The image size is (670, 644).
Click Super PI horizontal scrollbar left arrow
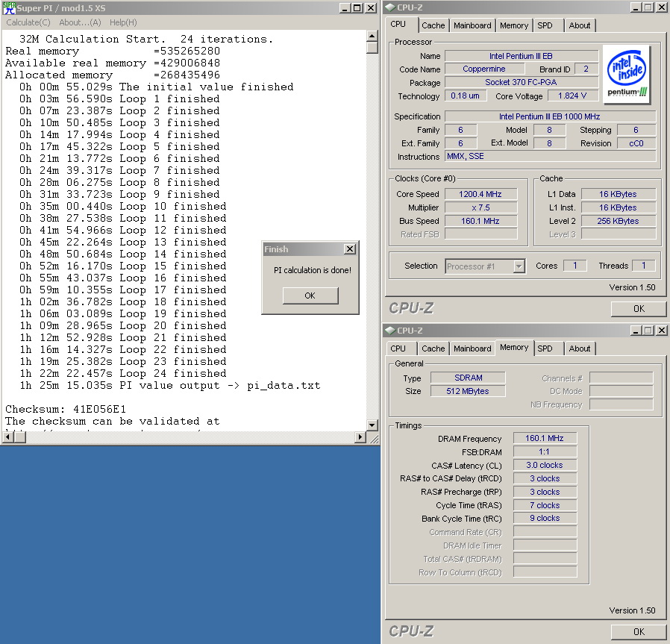(x=7, y=437)
